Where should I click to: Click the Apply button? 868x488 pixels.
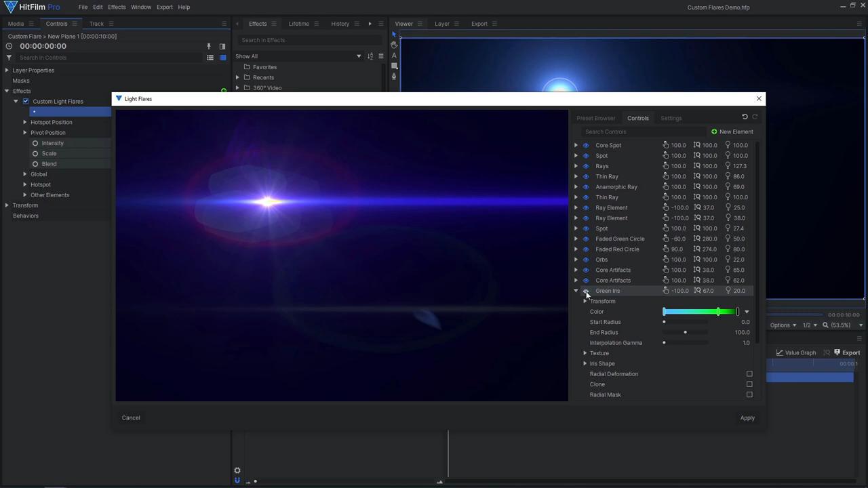(x=747, y=418)
